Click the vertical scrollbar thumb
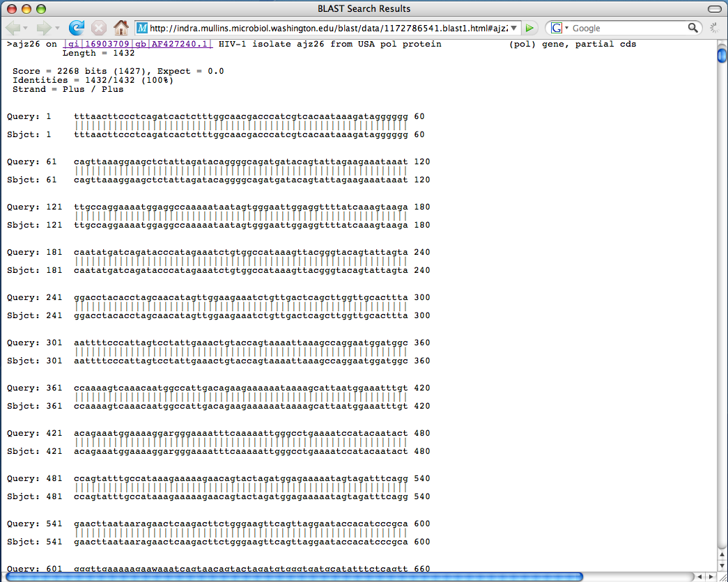728x582 pixels. 722,54
